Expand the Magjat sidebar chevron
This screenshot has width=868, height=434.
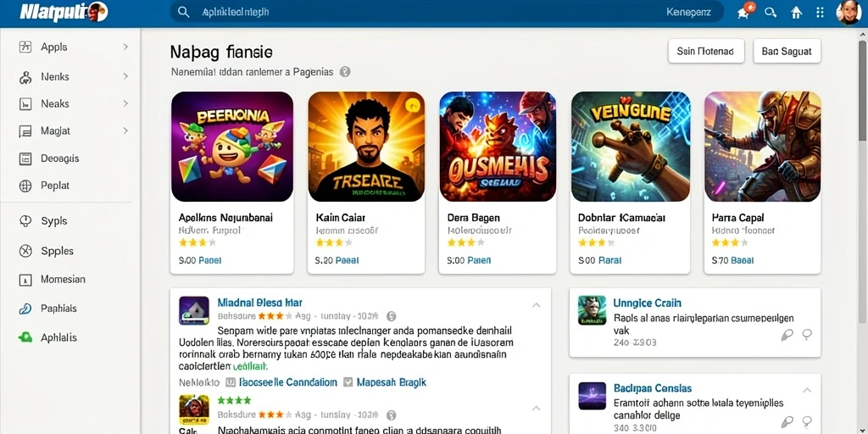click(125, 131)
